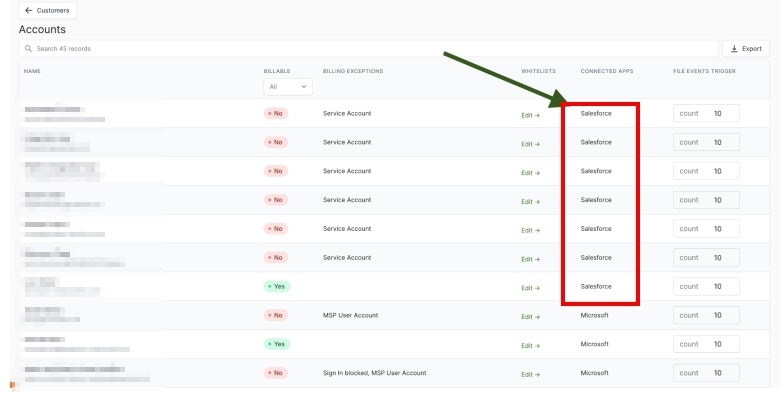Image resolution: width=784 pixels, height=395 pixels.
Task: Click Salesforce in the billable Yes row
Action: [x=596, y=286]
